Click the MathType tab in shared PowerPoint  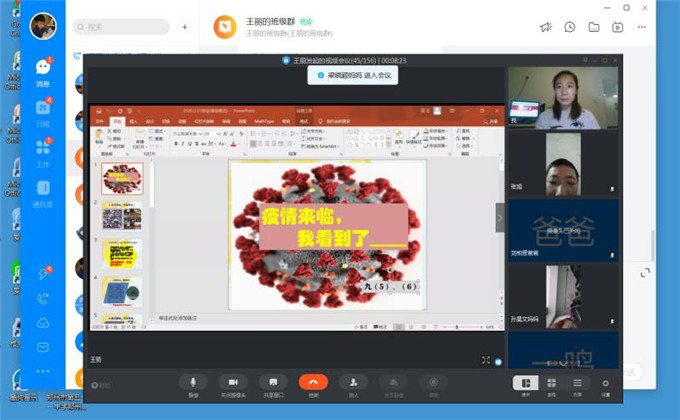[x=264, y=121]
